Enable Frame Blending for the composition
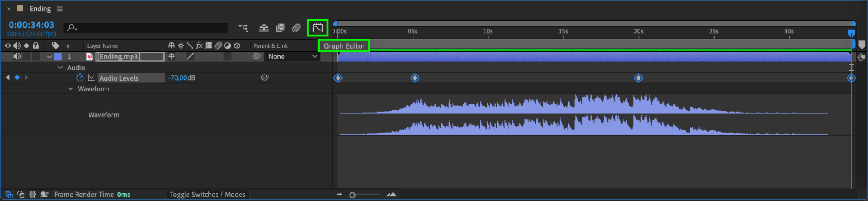This screenshot has width=868, height=201. (280, 28)
